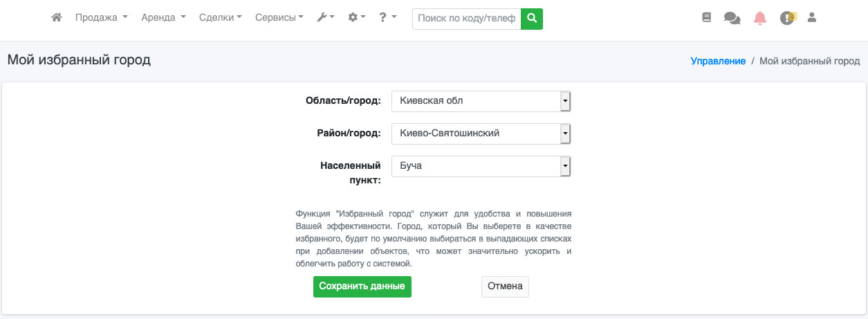The height and width of the screenshot is (319, 868).
Task: Click the Отмена button
Action: click(x=505, y=286)
